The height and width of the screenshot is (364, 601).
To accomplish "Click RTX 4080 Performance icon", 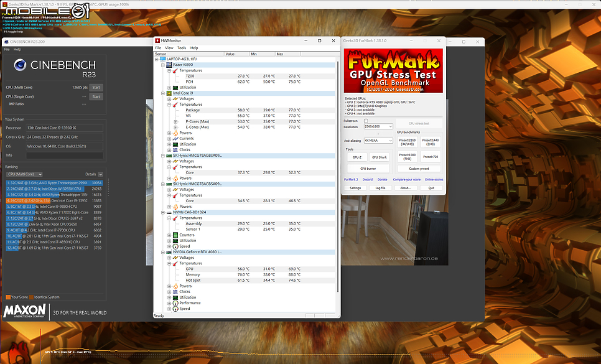I will pyautogui.click(x=175, y=303).
